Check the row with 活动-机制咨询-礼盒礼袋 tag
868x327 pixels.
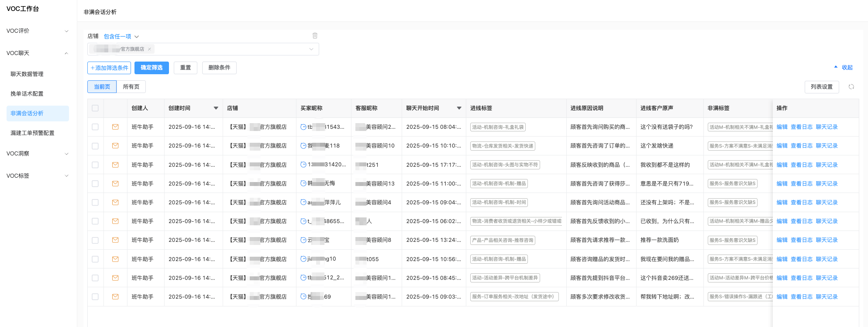[95, 127]
